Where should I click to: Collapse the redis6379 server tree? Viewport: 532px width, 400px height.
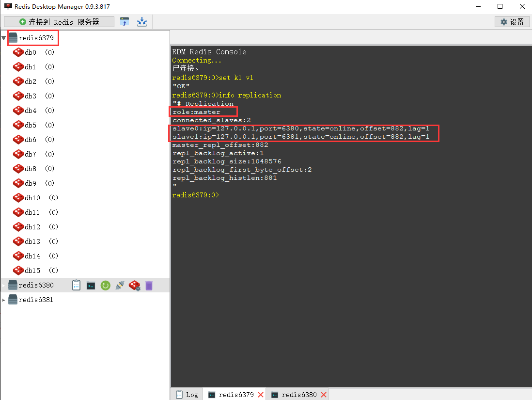tap(4, 38)
